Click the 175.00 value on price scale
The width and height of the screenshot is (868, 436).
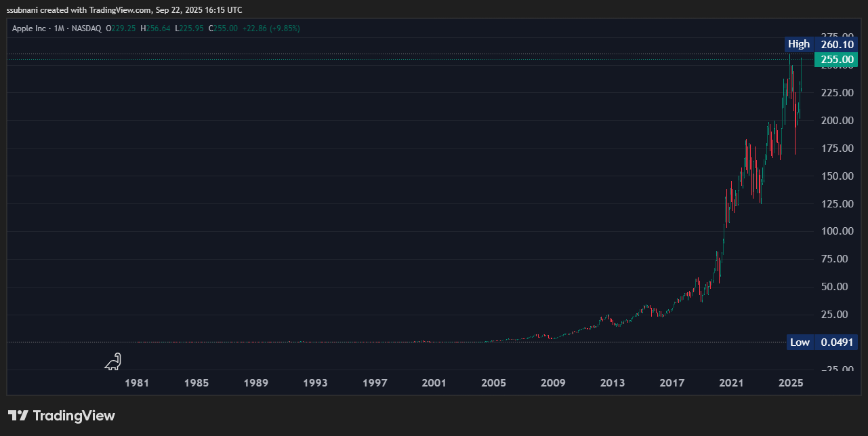coord(836,148)
